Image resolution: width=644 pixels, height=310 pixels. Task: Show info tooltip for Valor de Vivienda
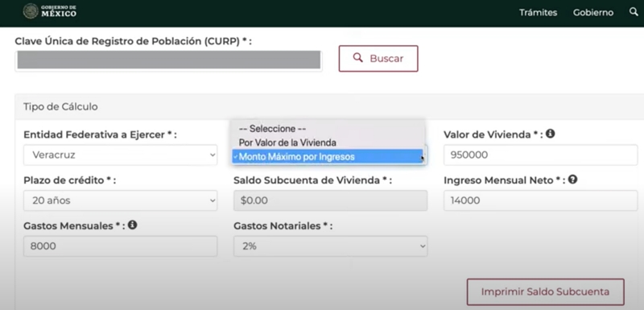pos(551,134)
